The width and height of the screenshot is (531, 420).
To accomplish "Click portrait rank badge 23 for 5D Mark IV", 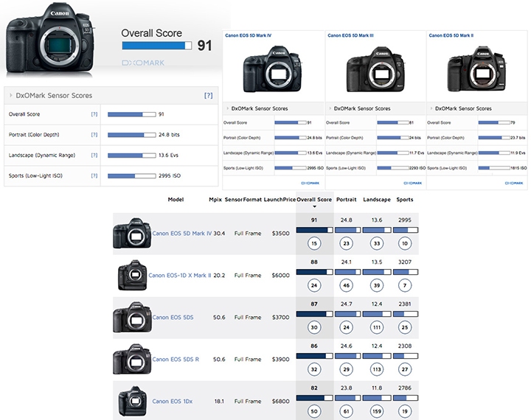I will pos(346,244).
